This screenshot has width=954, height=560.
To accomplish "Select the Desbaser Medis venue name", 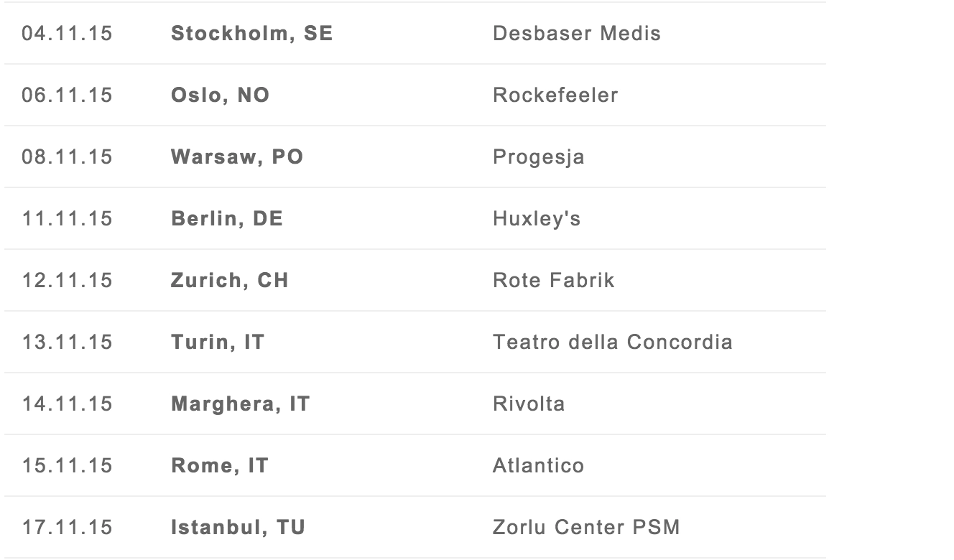I will [577, 34].
